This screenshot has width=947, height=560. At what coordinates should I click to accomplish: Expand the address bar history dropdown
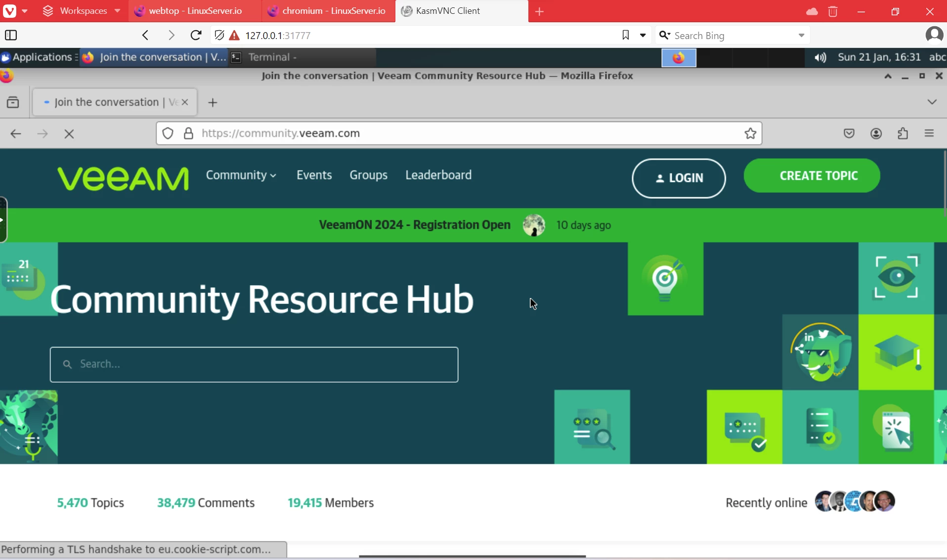click(643, 35)
